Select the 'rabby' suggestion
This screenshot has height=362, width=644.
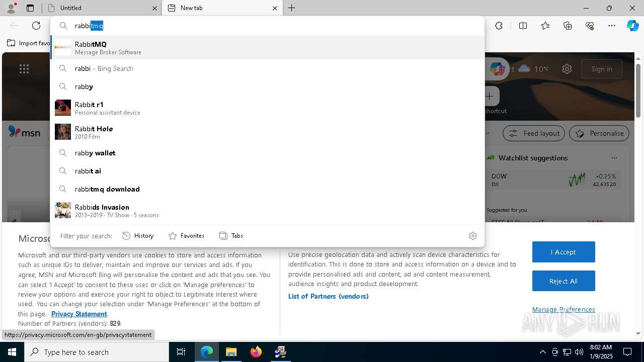(267, 86)
